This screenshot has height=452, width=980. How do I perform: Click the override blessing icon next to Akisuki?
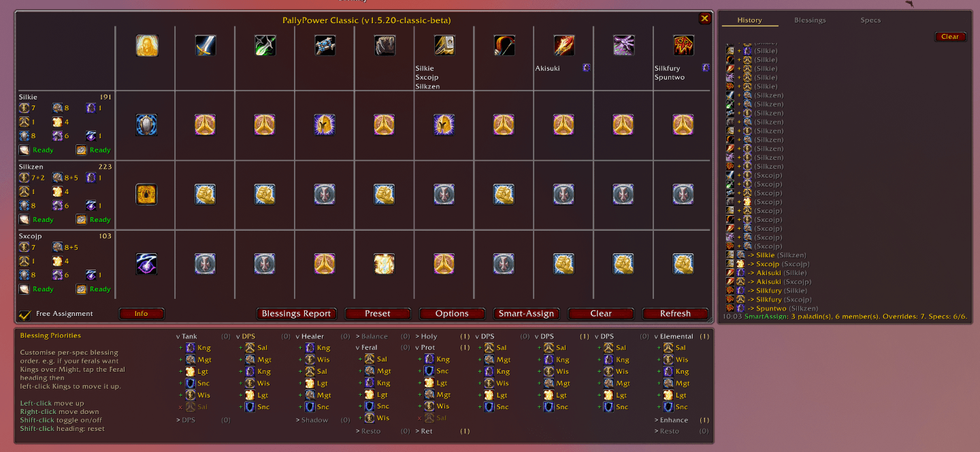[x=587, y=67]
